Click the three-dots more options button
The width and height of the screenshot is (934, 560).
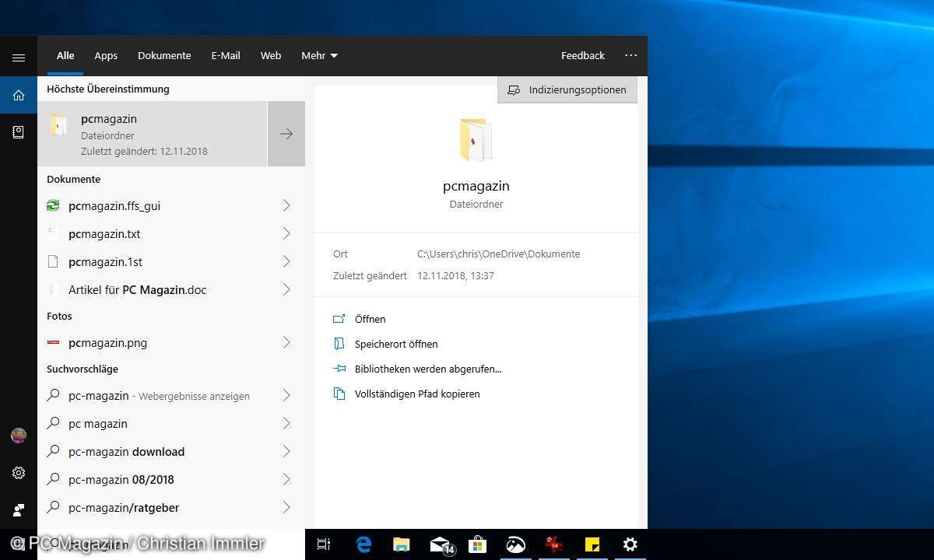pyautogui.click(x=630, y=55)
